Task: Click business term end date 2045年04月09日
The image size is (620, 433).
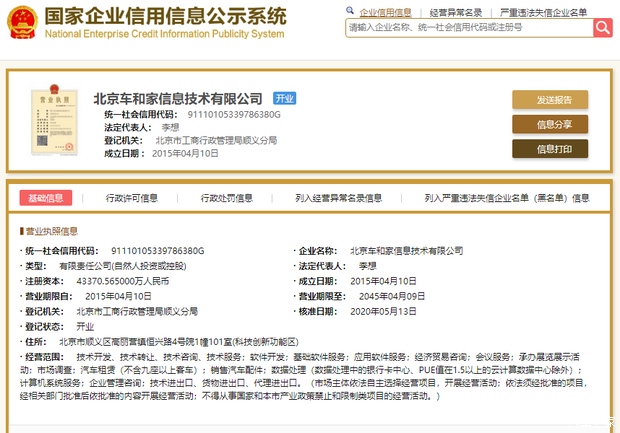Action: (392, 296)
